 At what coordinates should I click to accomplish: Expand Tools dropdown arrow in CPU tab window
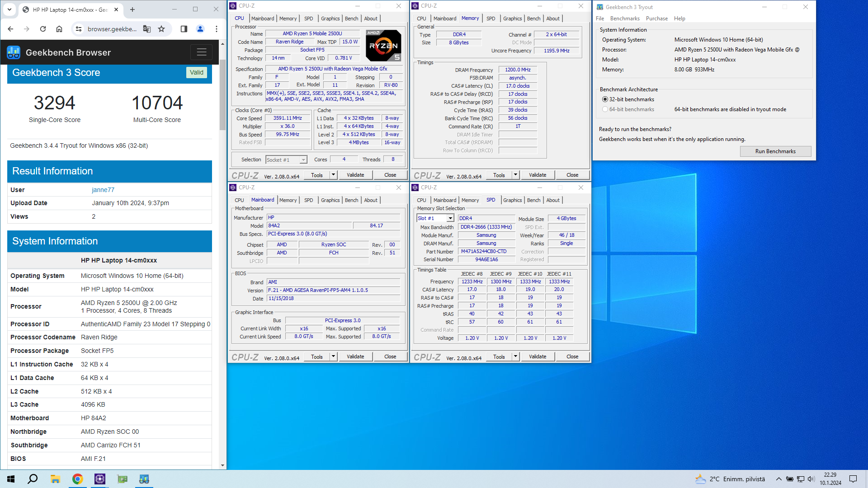(x=334, y=175)
